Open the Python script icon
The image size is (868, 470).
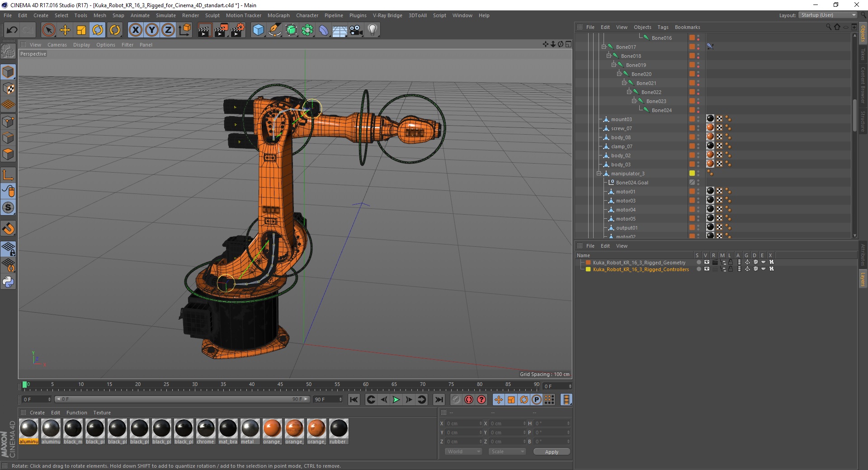click(8, 282)
